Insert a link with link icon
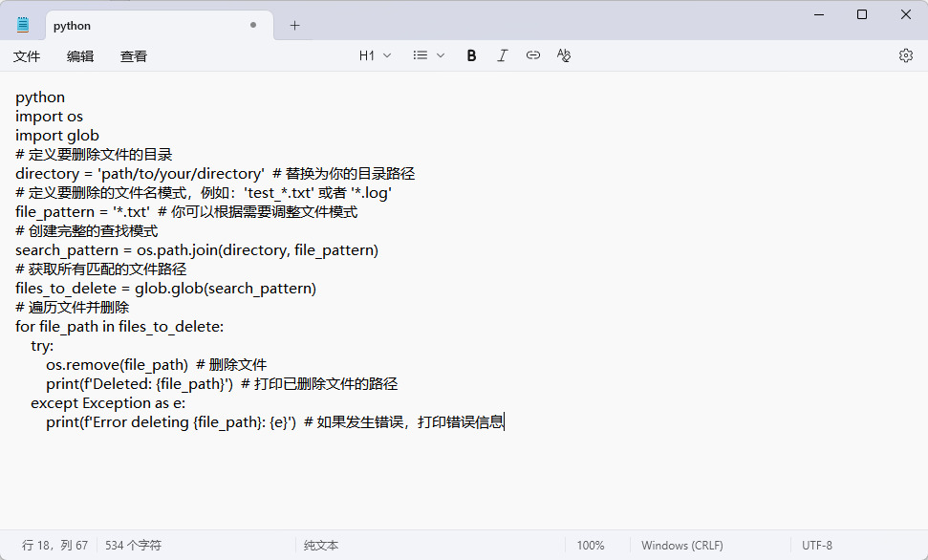 [532, 55]
